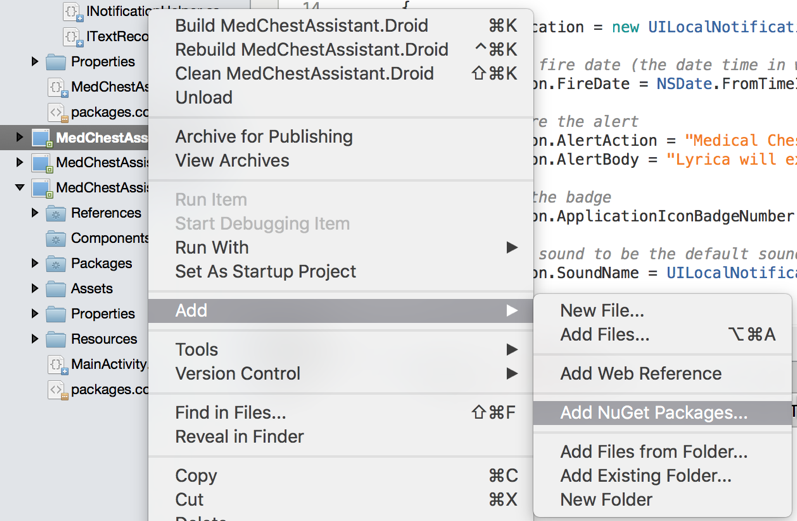Click the Assets folder icon

(x=56, y=288)
